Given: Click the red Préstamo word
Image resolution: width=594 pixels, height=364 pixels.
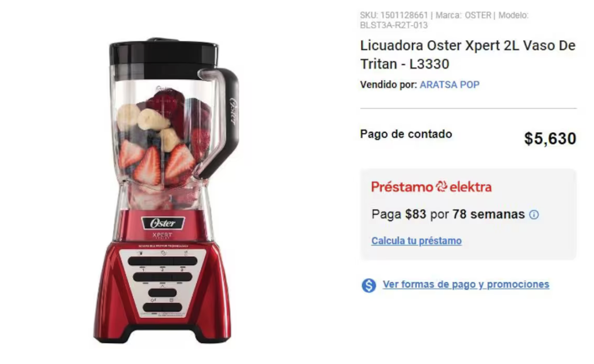Looking at the screenshot, I should tap(401, 187).
